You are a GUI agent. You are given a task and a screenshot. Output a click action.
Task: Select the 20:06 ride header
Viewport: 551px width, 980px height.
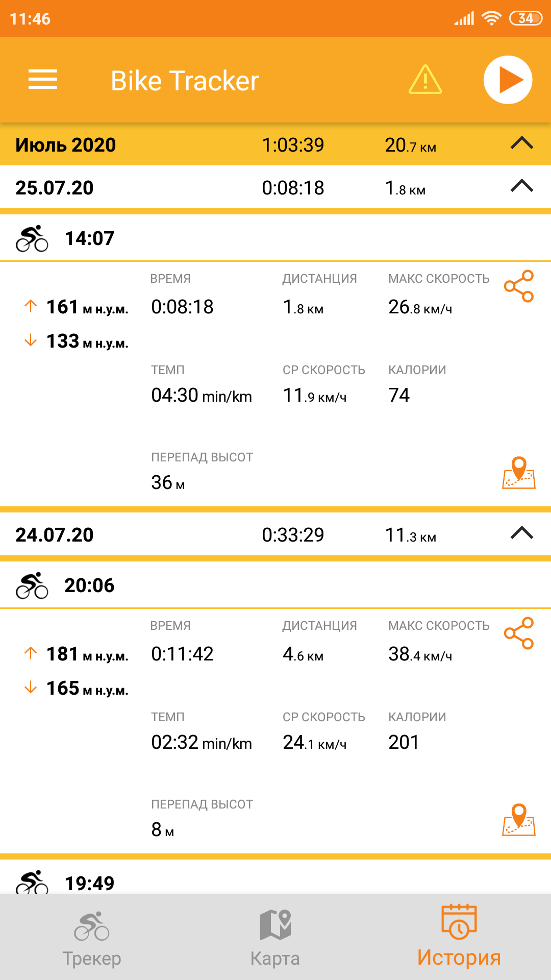click(x=275, y=585)
